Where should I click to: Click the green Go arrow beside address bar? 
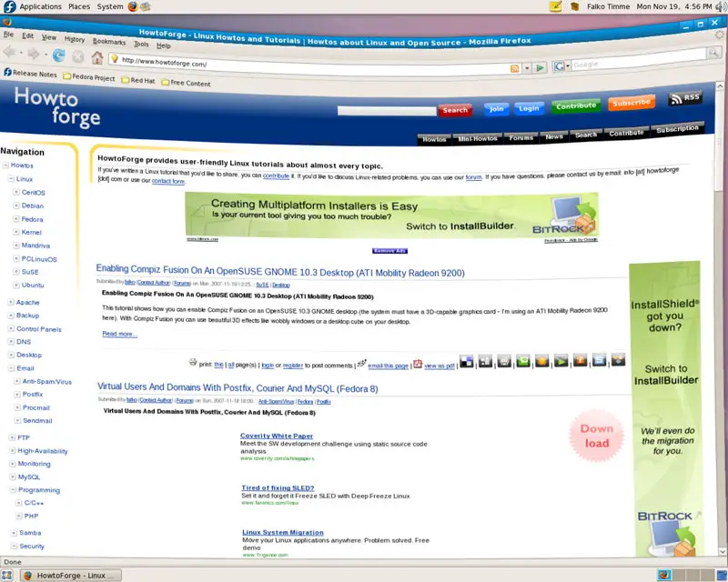tap(540, 68)
